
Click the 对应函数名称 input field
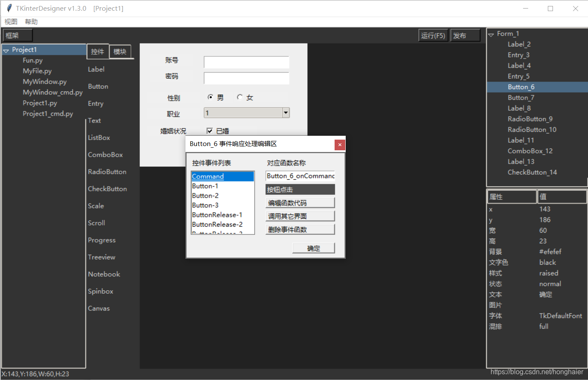[300, 176]
